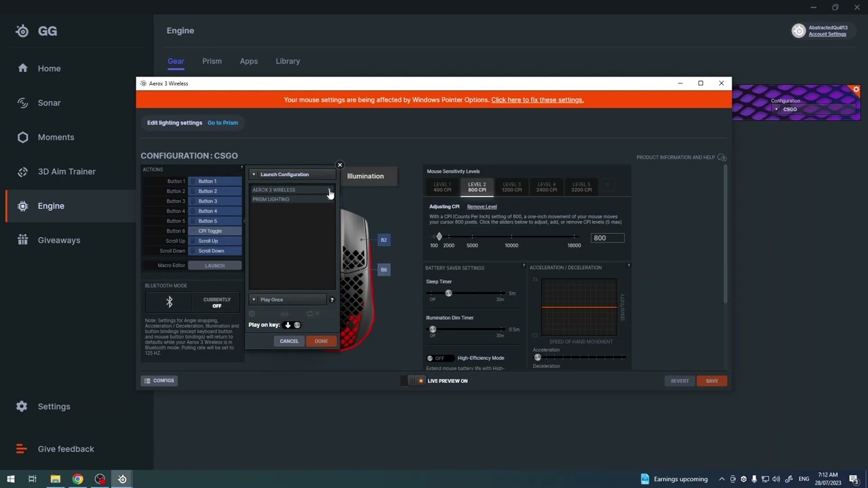Open Button 2 action dropdown

pyautogui.click(x=215, y=191)
